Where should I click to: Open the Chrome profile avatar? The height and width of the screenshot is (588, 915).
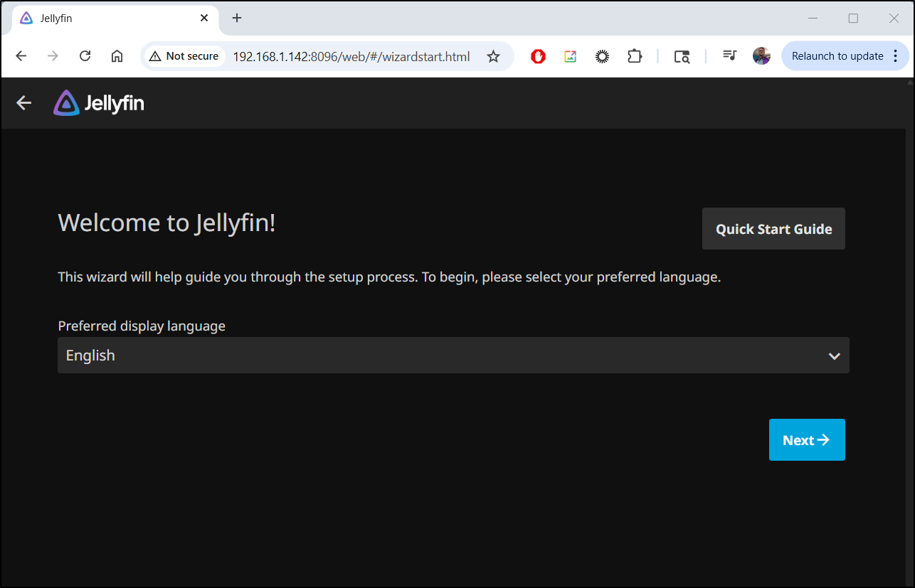click(x=761, y=56)
